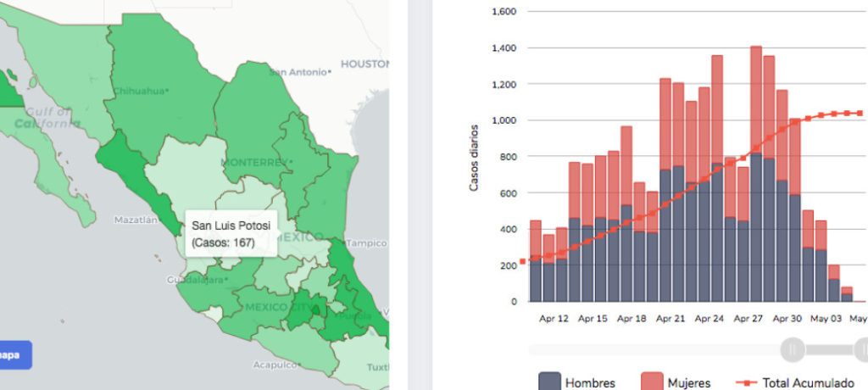Click the San Luis Potosi tooltip
The width and height of the screenshot is (868, 390).
click(x=231, y=234)
